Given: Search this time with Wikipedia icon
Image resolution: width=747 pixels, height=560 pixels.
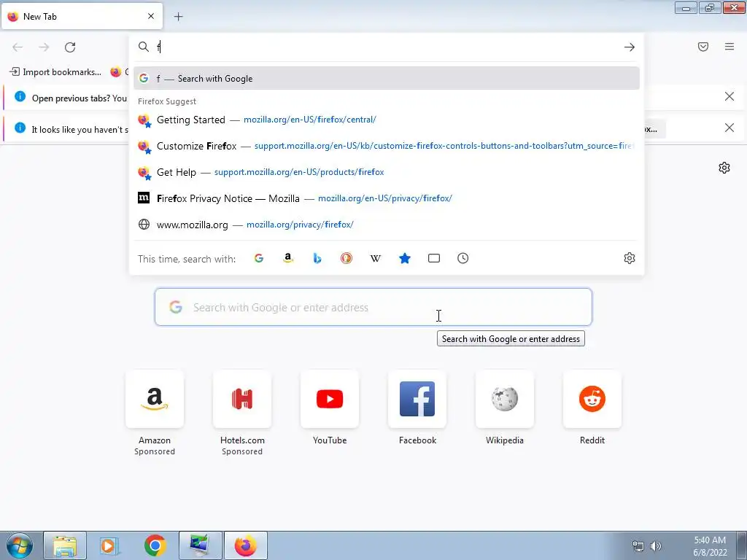Looking at the screenshot, I should pyautogui.click(x=376, y=258).
